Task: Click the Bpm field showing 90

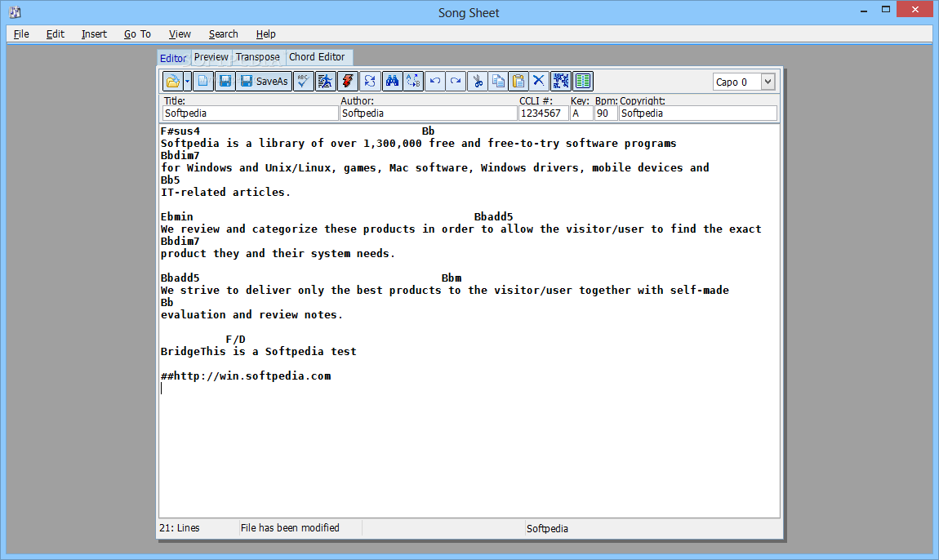Action: [605, 113]
